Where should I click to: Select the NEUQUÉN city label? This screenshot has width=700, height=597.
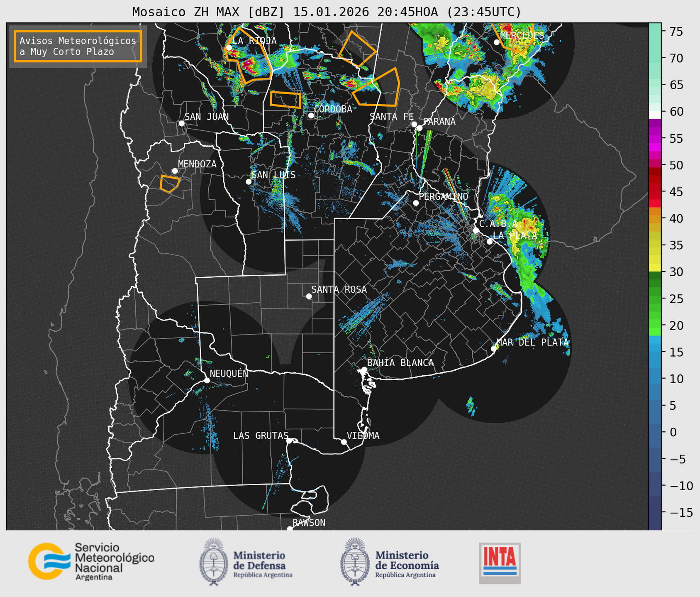tap(229, 373)
